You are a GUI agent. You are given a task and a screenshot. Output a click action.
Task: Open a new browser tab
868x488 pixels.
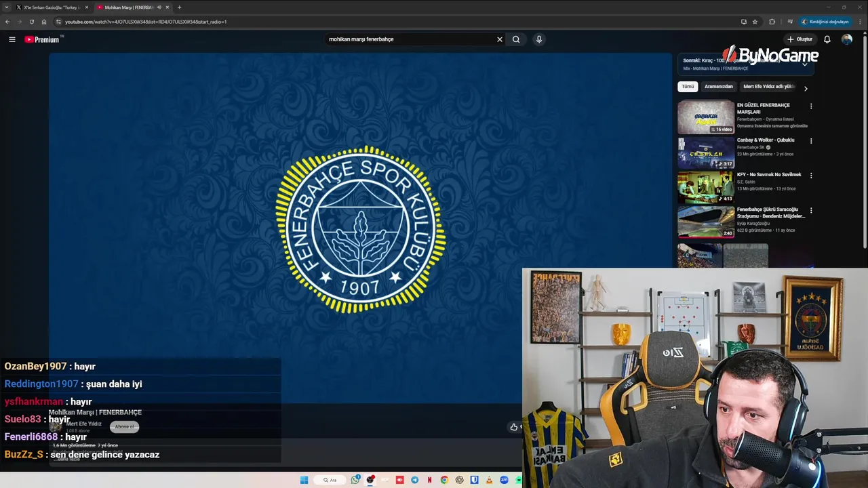(x=179, y=7)
